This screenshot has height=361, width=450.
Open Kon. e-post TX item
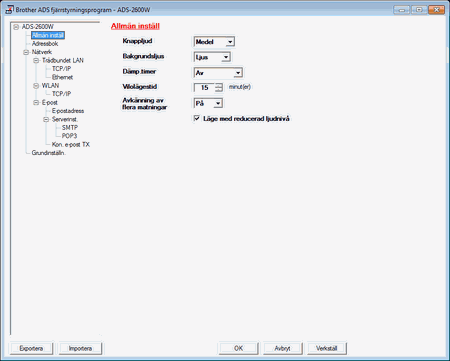pyautogui.click(x=71, y=144)
